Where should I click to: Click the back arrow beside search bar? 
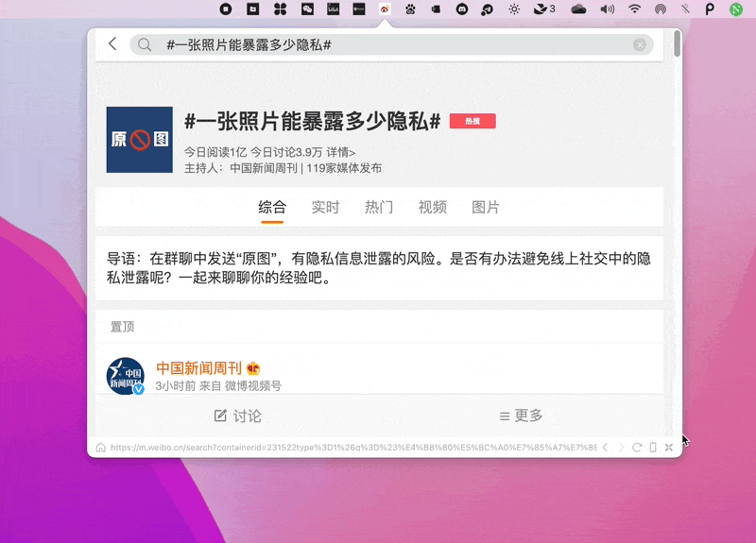click(112, 44)
